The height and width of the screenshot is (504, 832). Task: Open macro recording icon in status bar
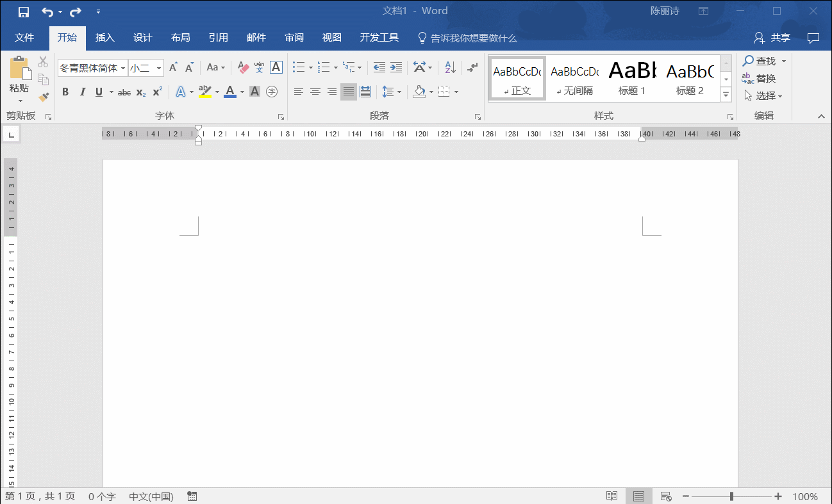(x=192, y=496)
